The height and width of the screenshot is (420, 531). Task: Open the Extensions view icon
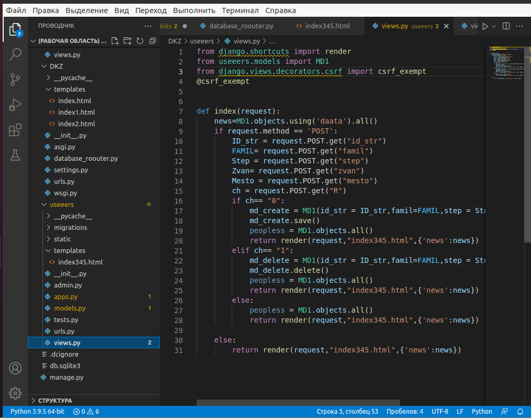coord(15,129)
